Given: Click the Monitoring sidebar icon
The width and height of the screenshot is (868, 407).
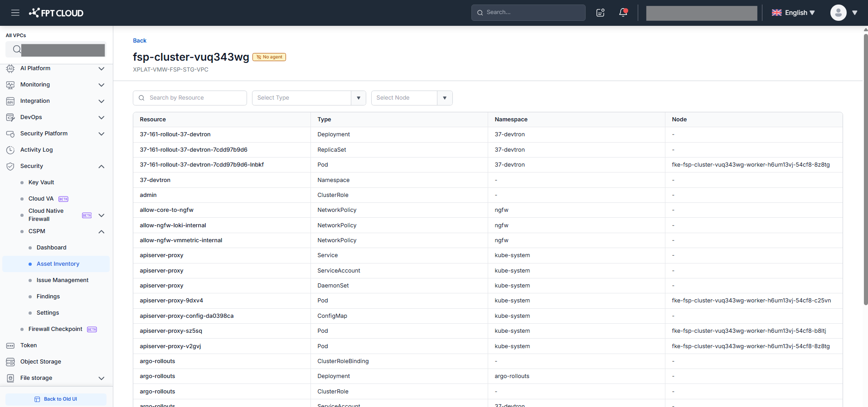Looking at the screenshot, I should tap(10, 85).
